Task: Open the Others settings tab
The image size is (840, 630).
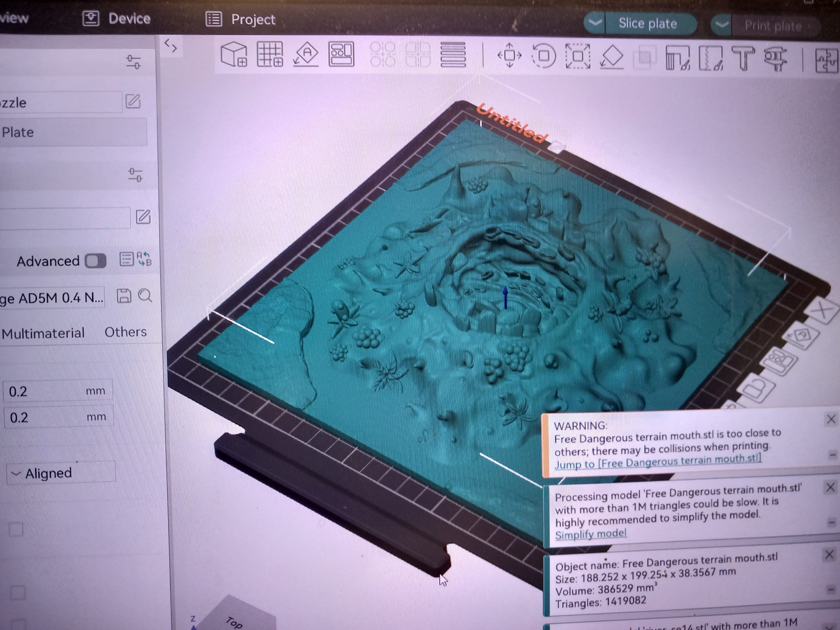Action: coord(125,332)
